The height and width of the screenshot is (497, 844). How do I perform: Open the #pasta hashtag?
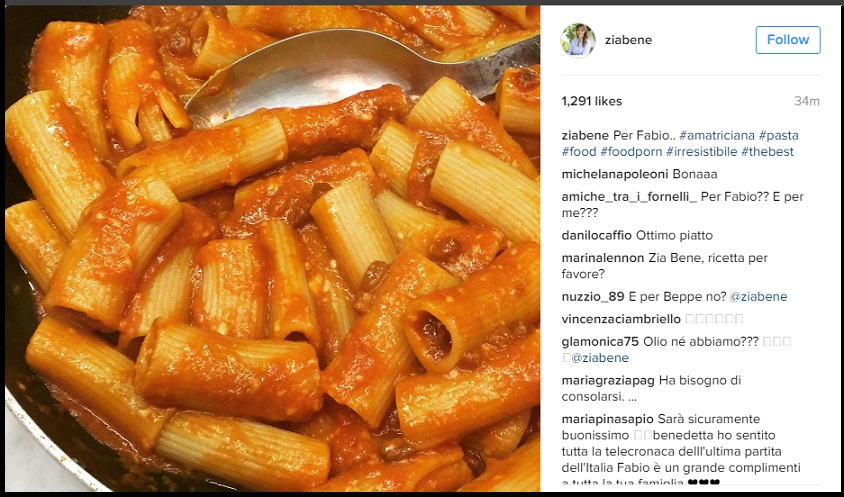point(779,135)
